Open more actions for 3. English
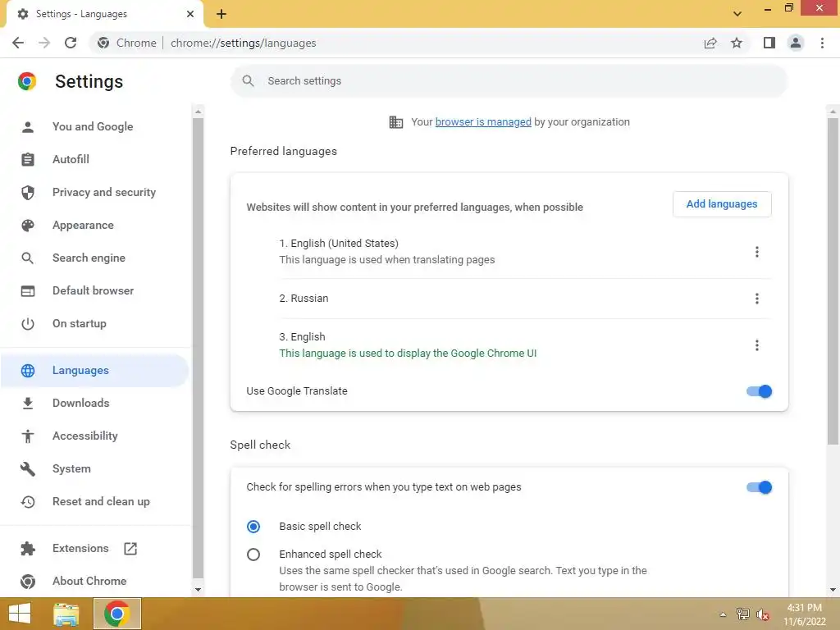Screen dimensions: 840x630 coord(757,345)
